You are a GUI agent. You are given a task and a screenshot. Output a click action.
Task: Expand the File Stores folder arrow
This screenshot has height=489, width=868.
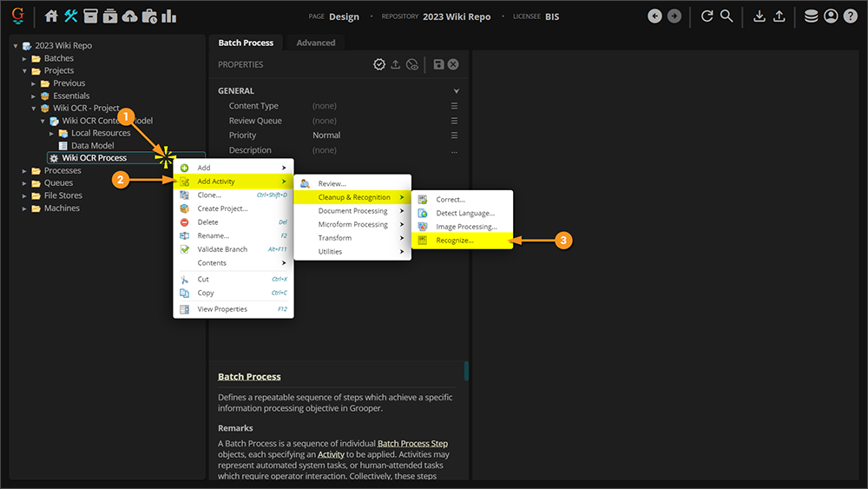(x=24, y=196)
